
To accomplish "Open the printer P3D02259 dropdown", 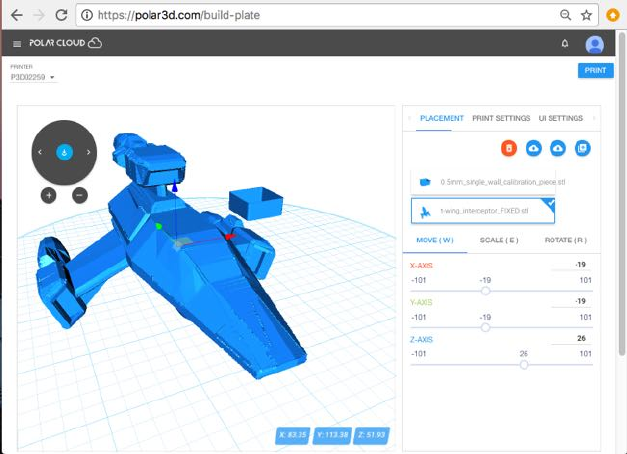I will click(x=33, y=77).
